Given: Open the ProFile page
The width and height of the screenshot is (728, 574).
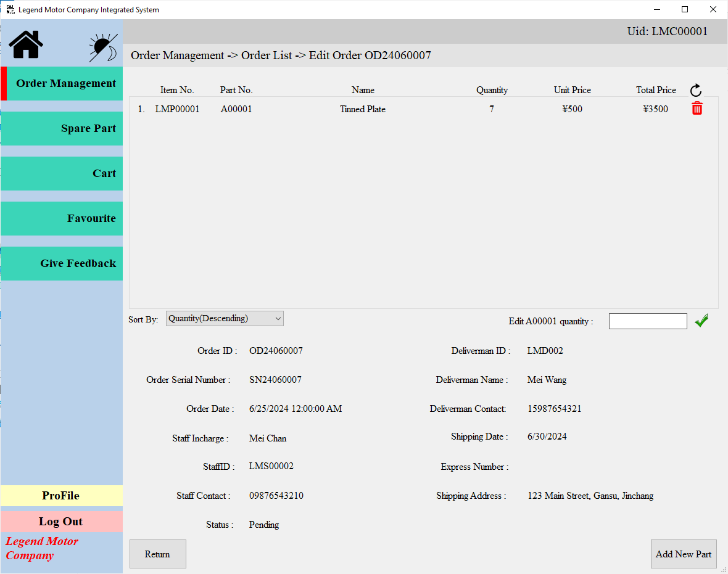Looking at the screenshot, I should coord(62,495).
